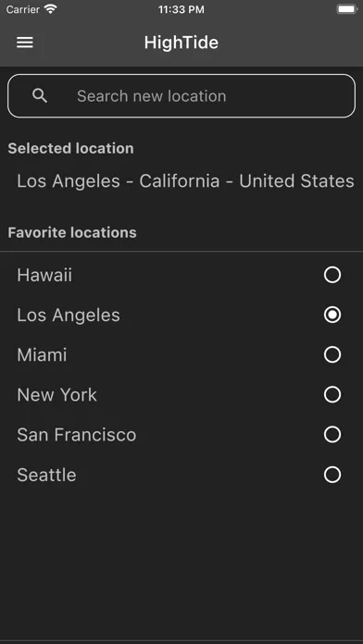
Task: Tap the New York location name
Action: coord(56,395)
